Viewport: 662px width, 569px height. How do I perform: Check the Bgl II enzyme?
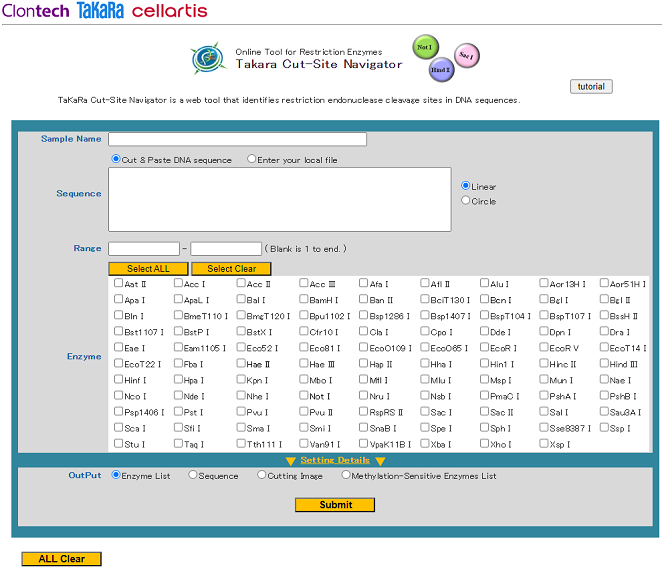[604, 299]
